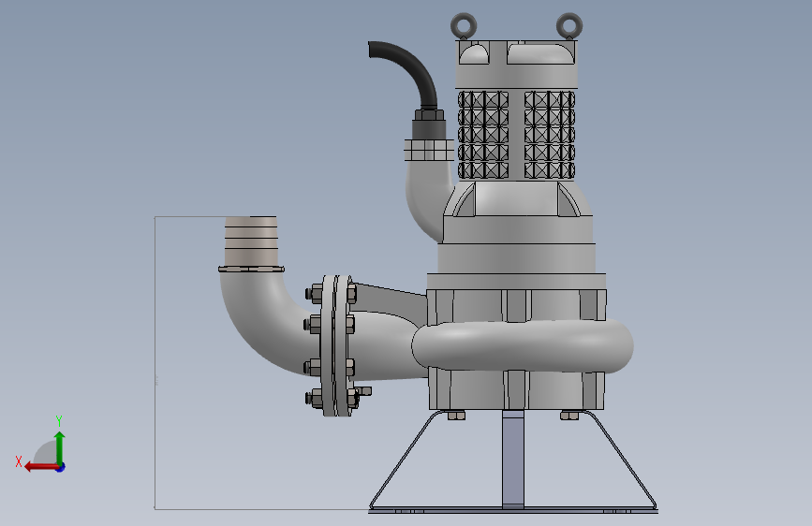812x526 pixels.
Task: Select the ribbed hose barb outlet
Action: [251, 241]
